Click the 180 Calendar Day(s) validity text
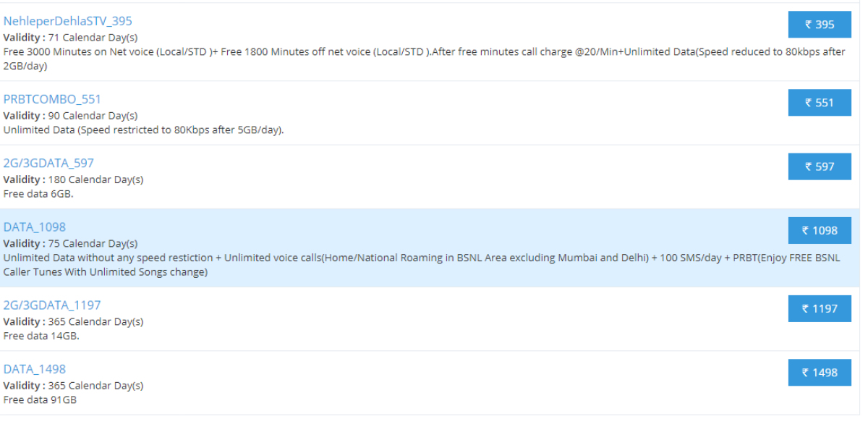This screenshot has height=427, width=868. (95, 179)
